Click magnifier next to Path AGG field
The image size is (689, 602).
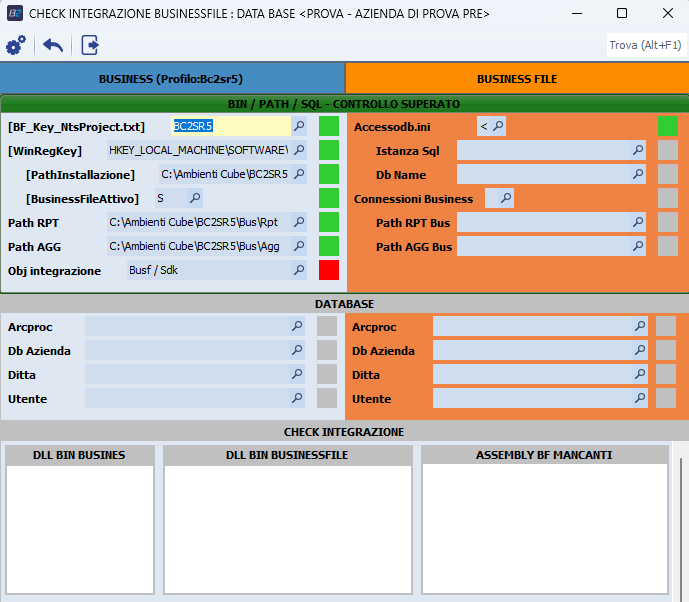click(299, 246)
